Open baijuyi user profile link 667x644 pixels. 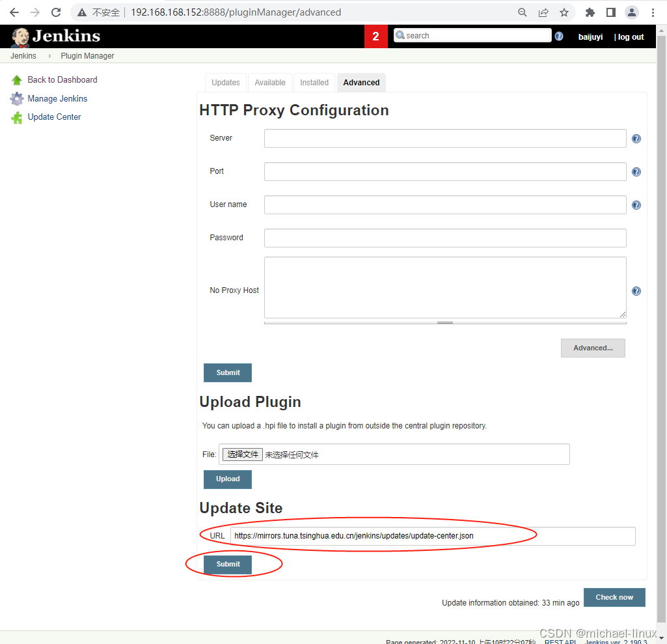pyautogui.click(x=590, y=37)
